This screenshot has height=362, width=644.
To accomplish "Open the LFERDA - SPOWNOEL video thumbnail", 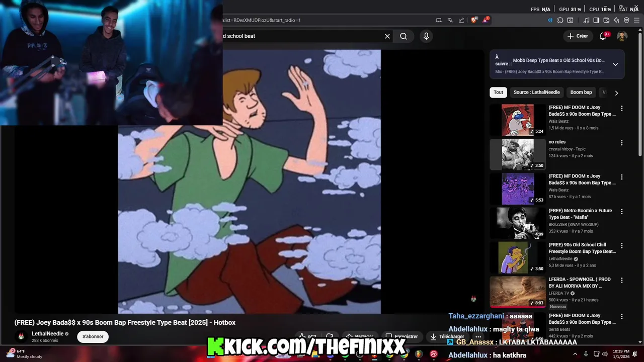I will (518, 292).
